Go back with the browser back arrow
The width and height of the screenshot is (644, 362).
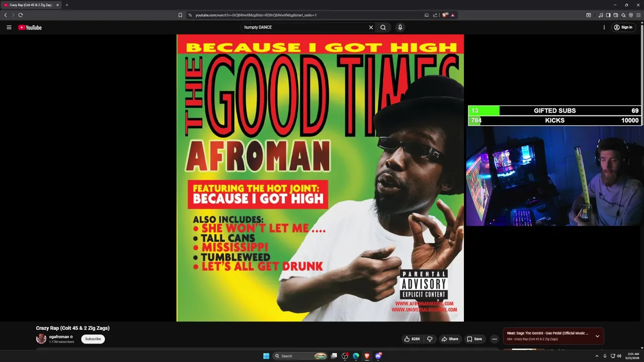tap(6, 15)
